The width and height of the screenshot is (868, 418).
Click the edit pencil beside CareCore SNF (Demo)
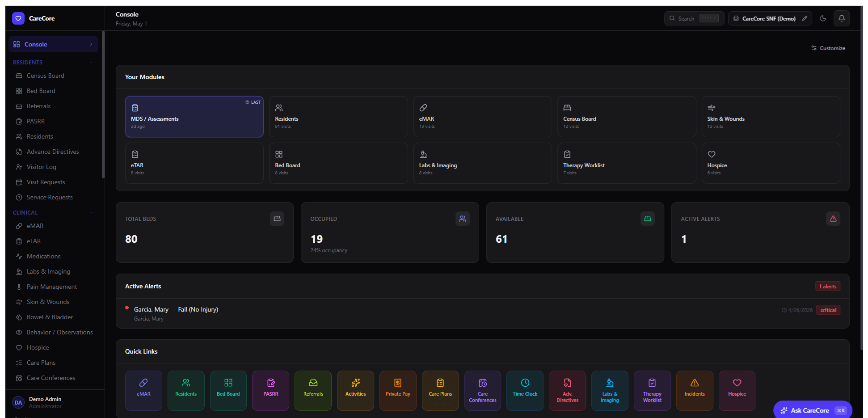[805, 18]
